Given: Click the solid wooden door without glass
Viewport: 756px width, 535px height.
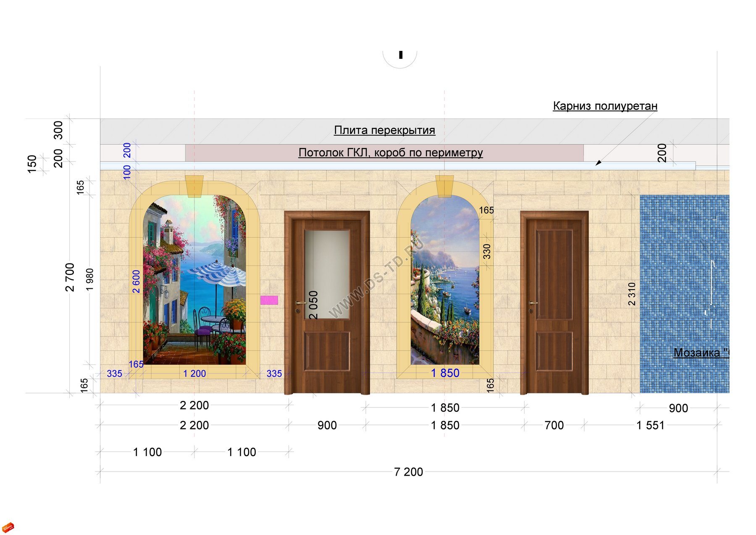Looking at the screenshot, I should pos(554,302).
